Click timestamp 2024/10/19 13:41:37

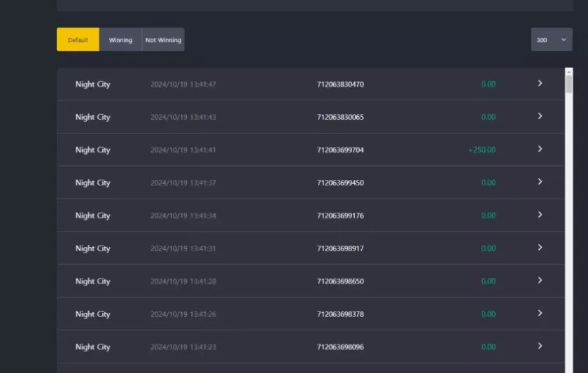183,183
